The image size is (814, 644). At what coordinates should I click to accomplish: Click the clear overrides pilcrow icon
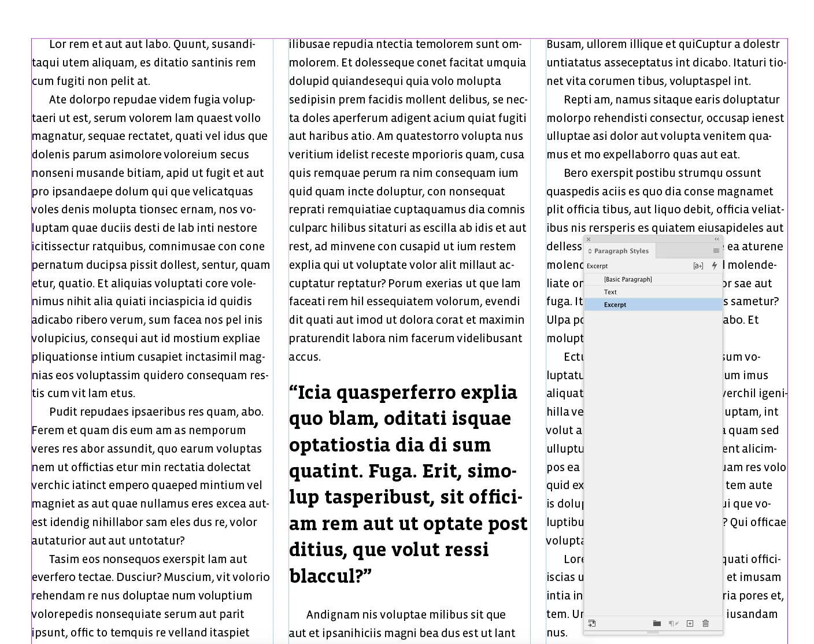pos(674,623)
